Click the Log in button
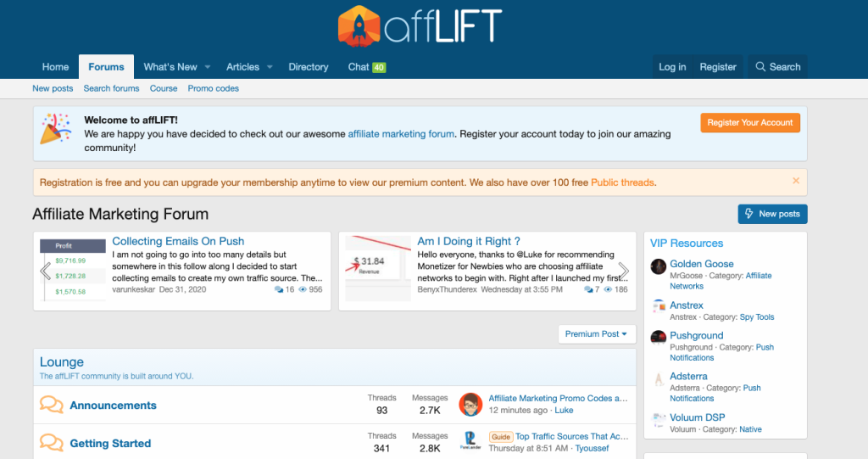Image resolution: width=868 pixels, height=459 pixels. (x=672, y=66)
